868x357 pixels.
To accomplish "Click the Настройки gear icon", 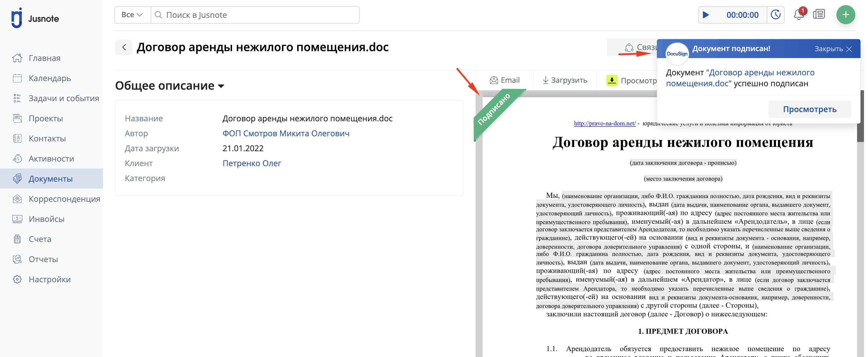I will click(17, 279).
